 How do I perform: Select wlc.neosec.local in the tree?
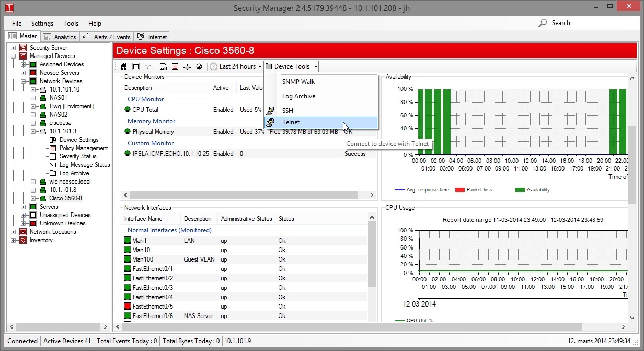pyautogui.click(x=70, y=182)
